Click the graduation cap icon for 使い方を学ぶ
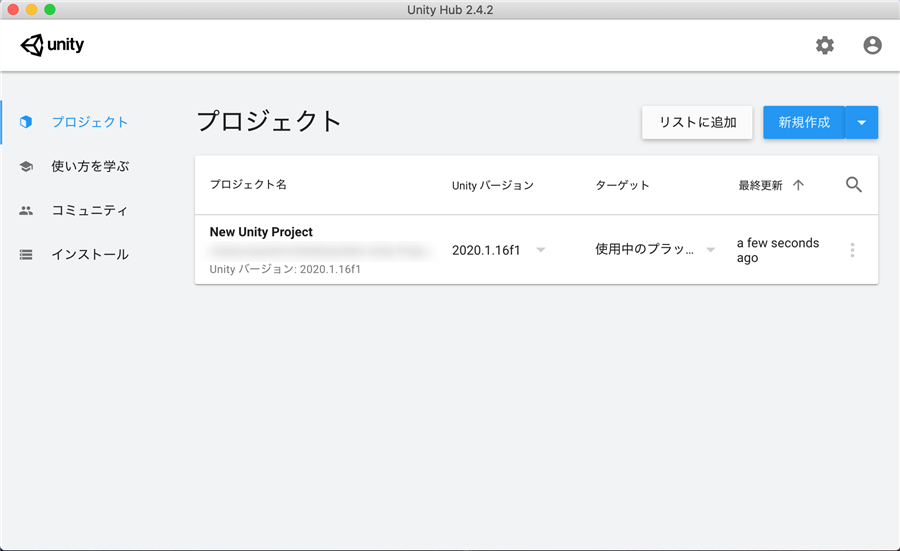900x551 pixels. coord(26,166)
